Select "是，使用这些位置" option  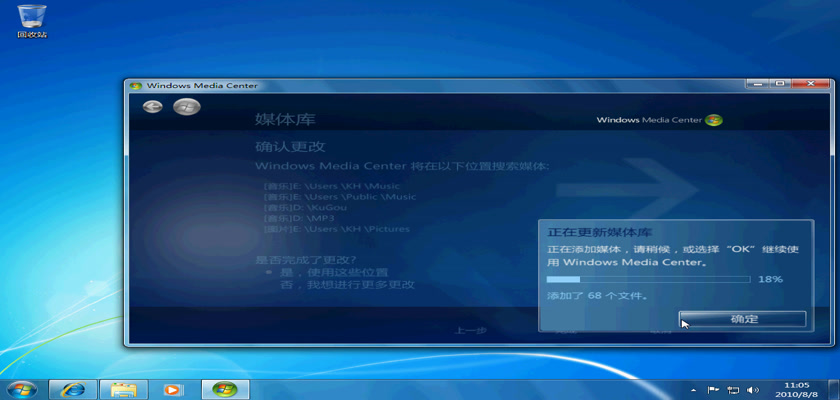333,272
